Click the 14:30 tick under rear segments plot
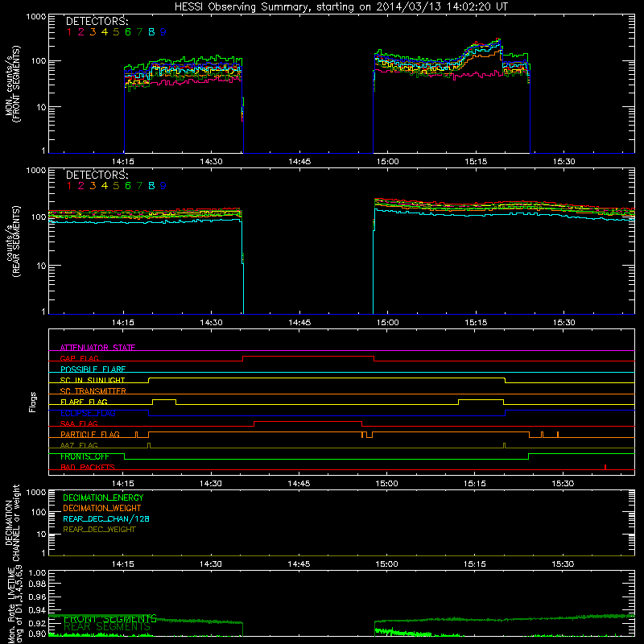 click(211, 323)
